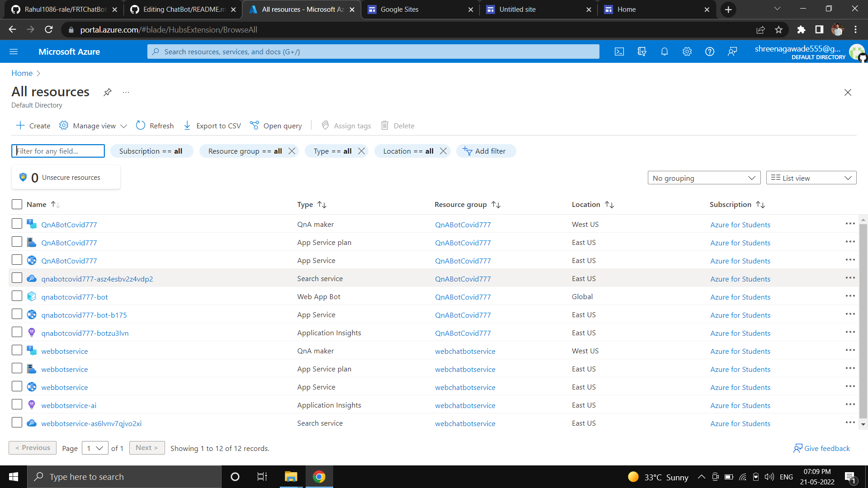
Task: Click the feedback icon in top bar
Action: coord(732,52)
